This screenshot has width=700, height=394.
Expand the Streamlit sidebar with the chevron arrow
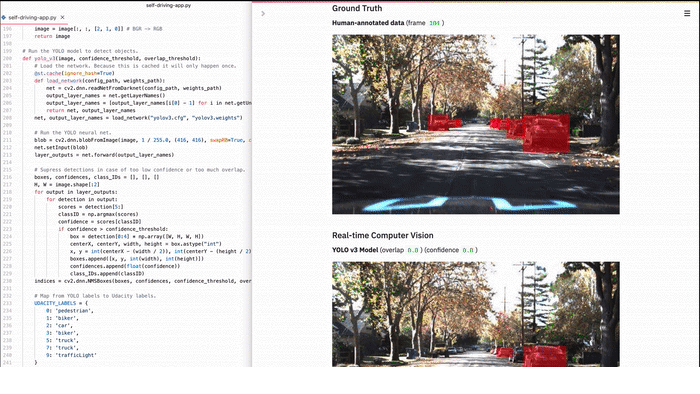[x=263, y=13]
